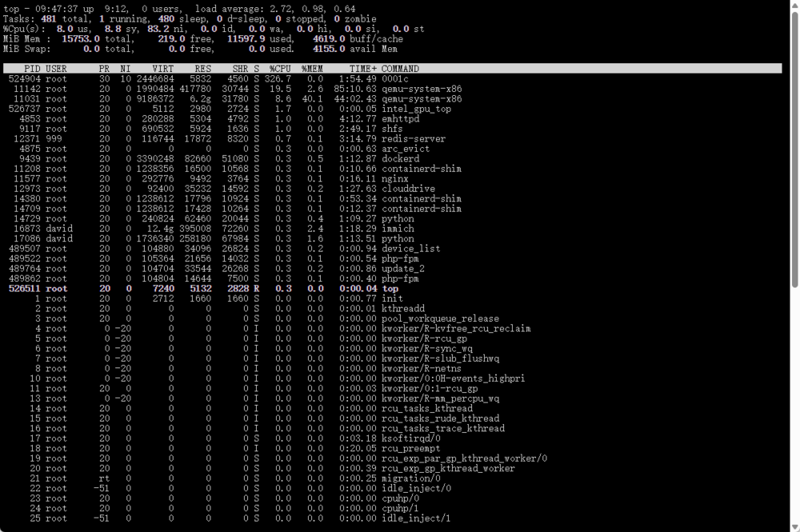The width and height of the screenshot is (800, 532).
Task: Click the kworker/0:0H-events_highpri command
Action: [453, 378]
